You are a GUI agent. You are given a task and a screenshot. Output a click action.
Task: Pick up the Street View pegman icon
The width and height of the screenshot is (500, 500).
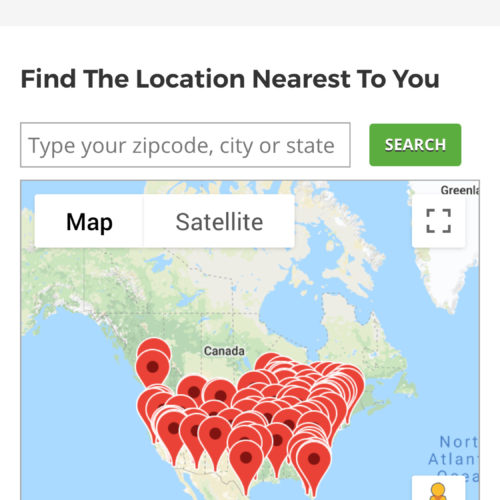[438, 492]
